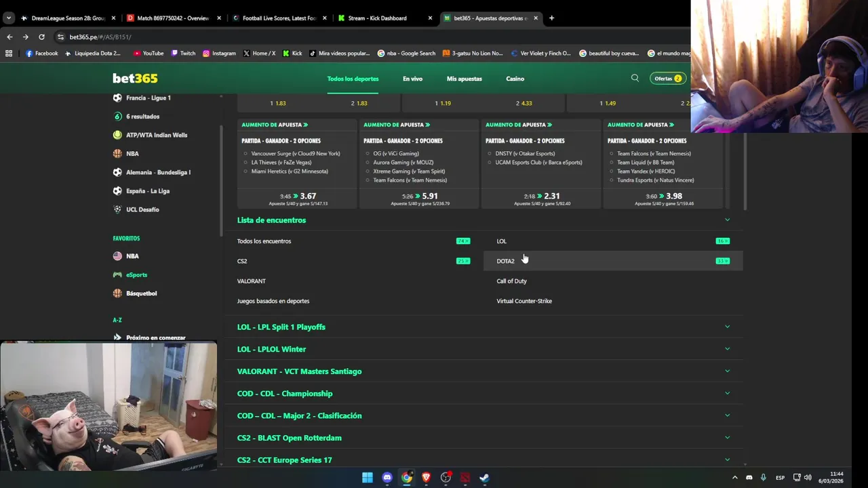Click the bet365 logo
Screen dimensions: 868x488
pyautogui.click(x=135, y=79)
